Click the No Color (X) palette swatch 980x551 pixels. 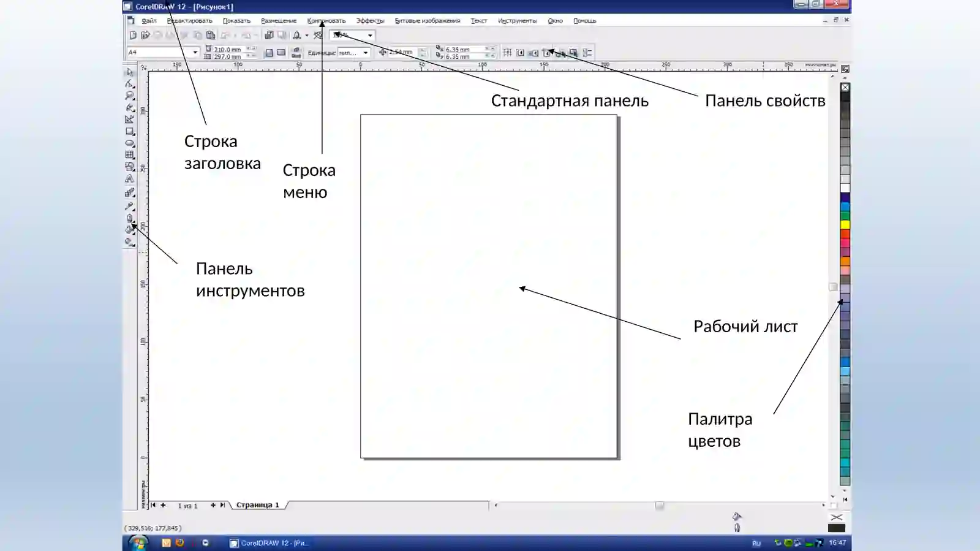[845, 87]
